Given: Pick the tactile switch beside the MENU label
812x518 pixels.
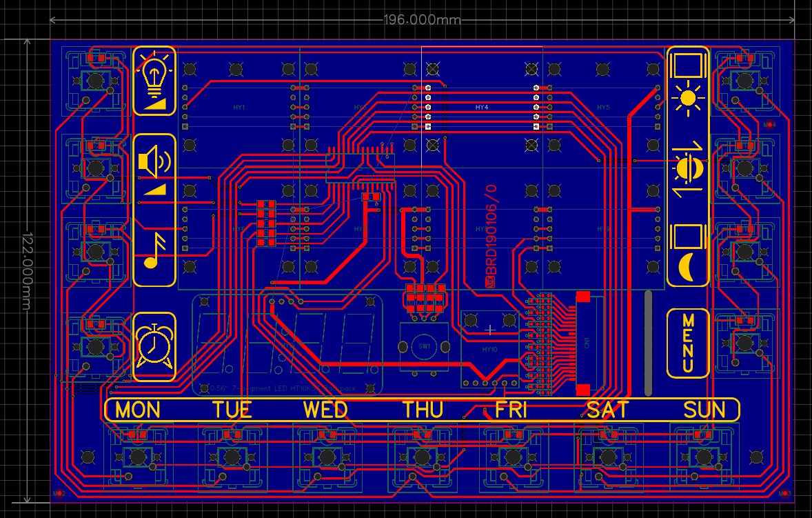Looking at the screenshot, I should (744, 343).
